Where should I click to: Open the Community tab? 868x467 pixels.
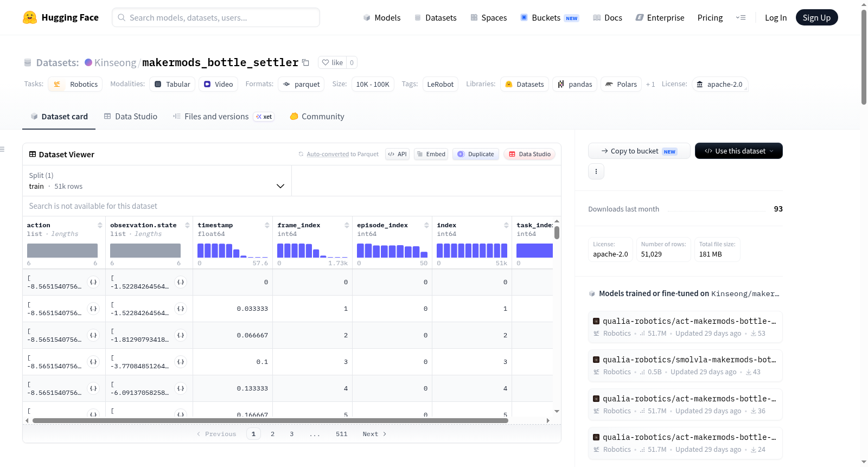(x=317, y=117)
